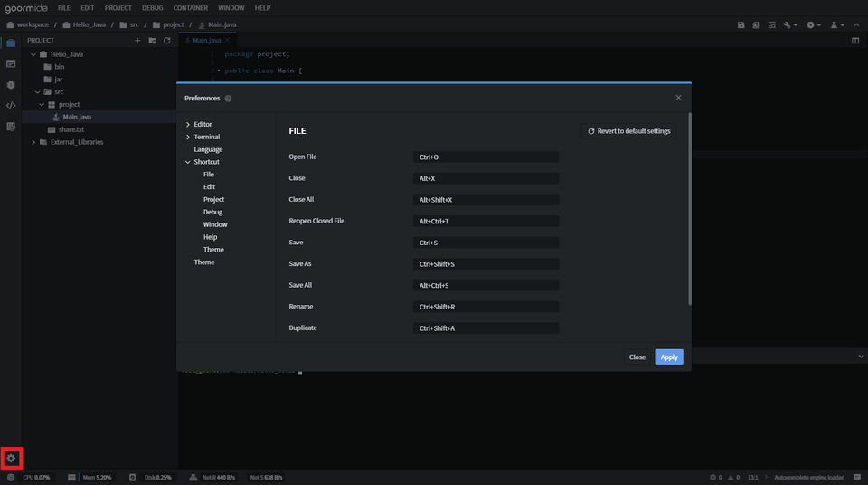
Task: Click the Mem usage indicator icon
Action: pos(71,477)
